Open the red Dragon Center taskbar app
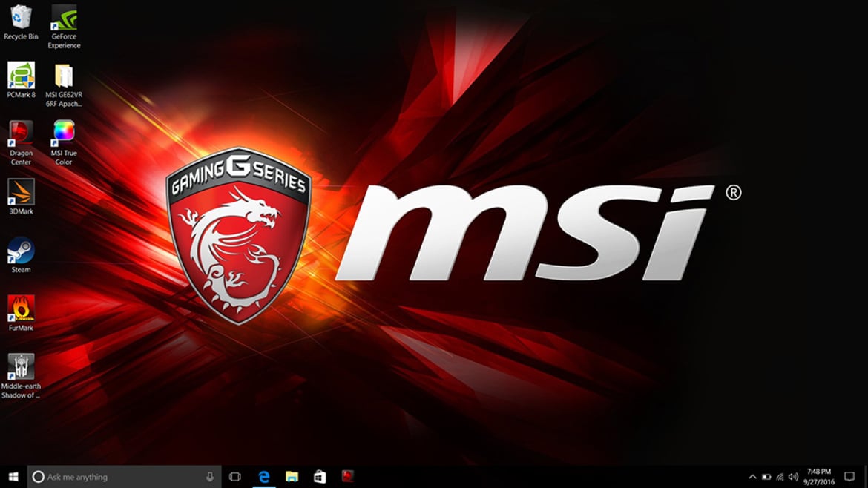The height and width of the screenshot is (488, 868). [347, 476]
